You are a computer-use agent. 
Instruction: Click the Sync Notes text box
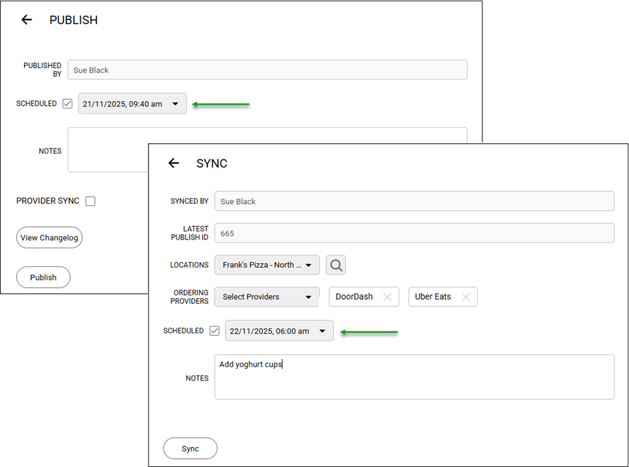pyautogui.click(x=414, y=377)
